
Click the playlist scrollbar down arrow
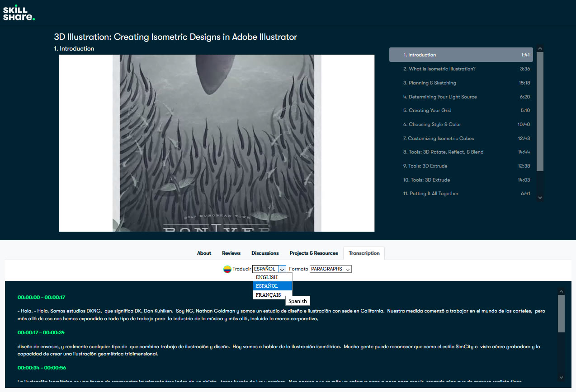click(x=540, y=197)
